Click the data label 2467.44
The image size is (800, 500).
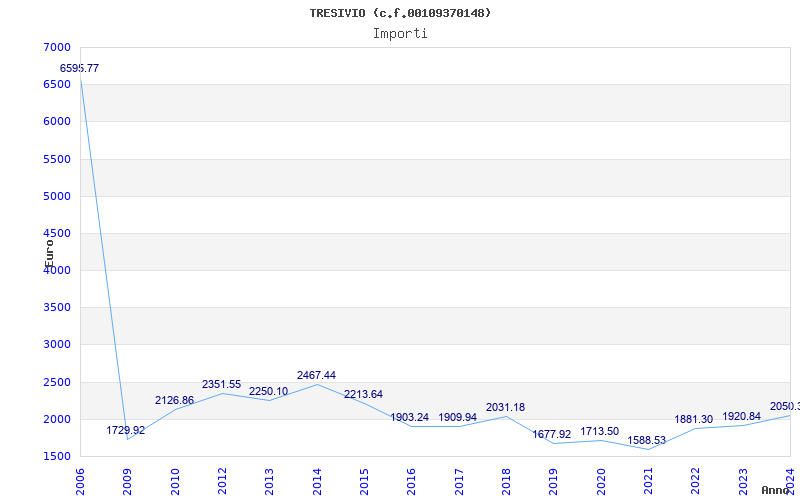pyautogui.click(x=316, y=376)
